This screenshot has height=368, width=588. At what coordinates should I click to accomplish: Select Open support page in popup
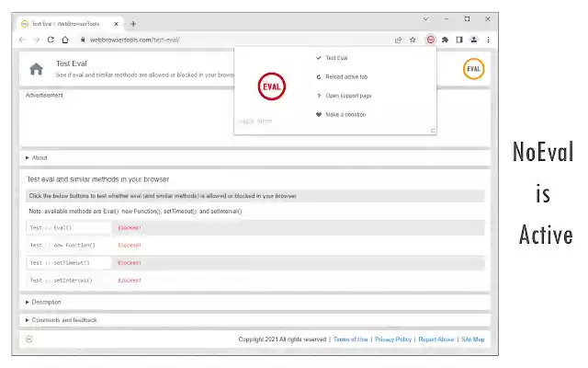tap(348, 96)
